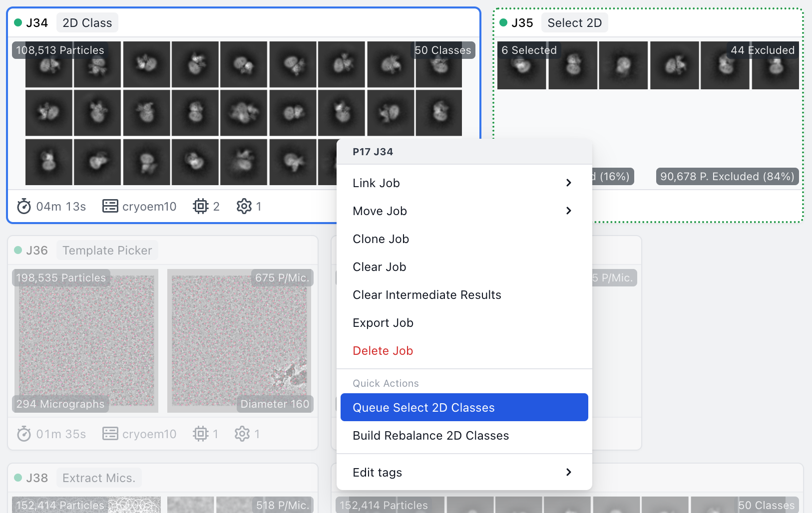Click the GPU chip icon on J34

click(x=200, y=206)
